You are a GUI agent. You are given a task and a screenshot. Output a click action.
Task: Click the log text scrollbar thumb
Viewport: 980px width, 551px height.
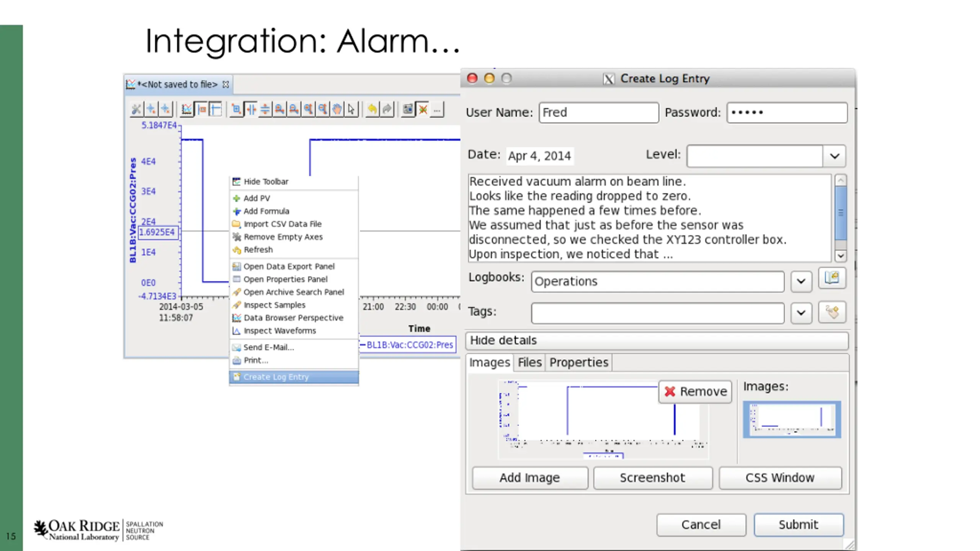click(x=840, y=213)
